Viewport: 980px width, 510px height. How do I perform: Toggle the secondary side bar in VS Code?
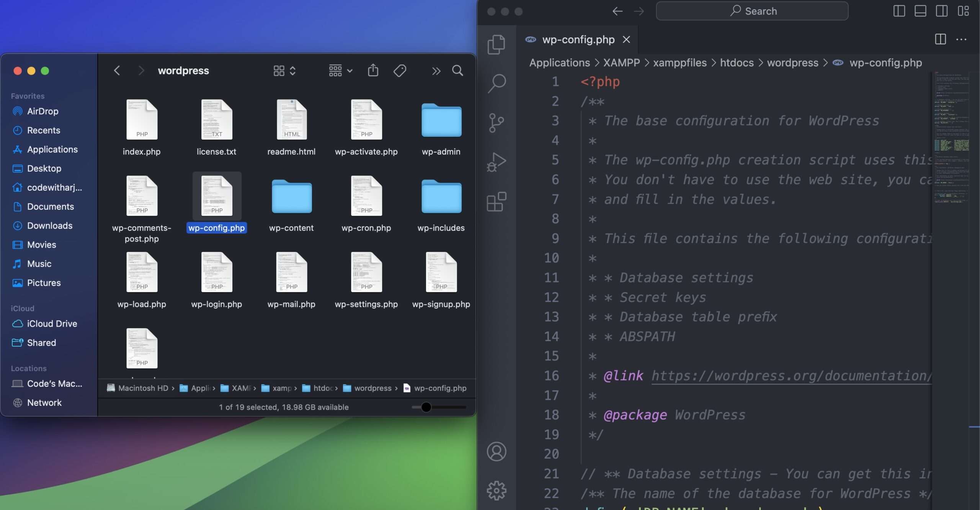click(x=942, y=11)
